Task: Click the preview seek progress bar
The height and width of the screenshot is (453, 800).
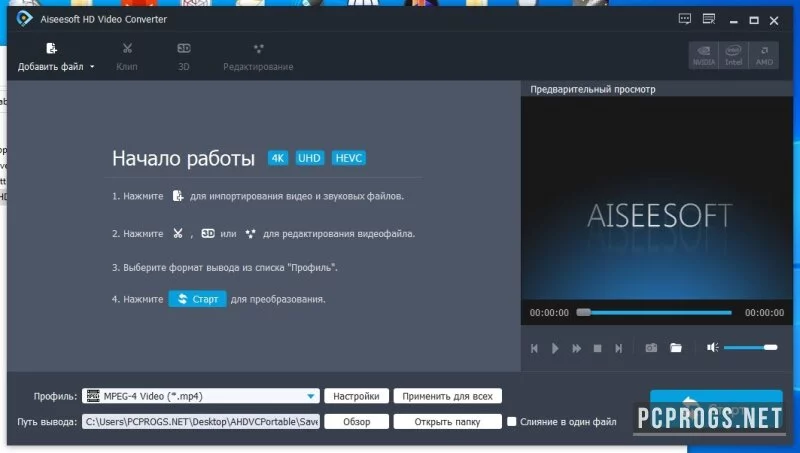Action: [654, 312]
